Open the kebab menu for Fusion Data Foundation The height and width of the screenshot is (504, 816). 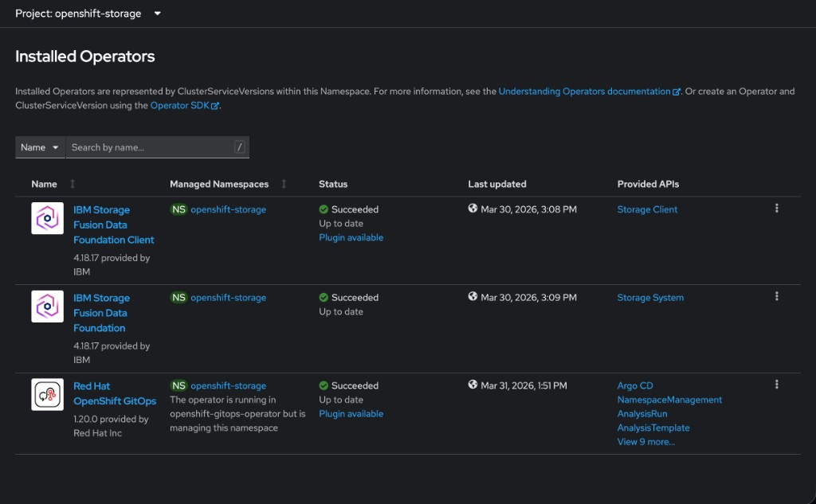coord(777,295)
